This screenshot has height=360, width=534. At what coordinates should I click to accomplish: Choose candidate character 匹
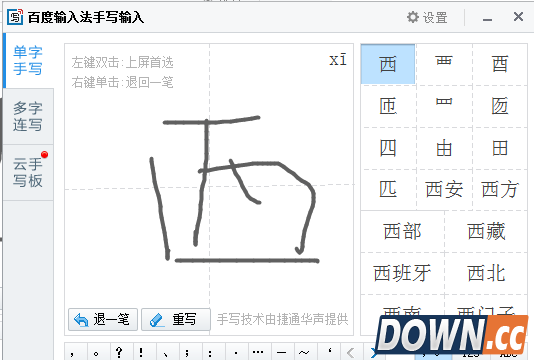point(388,189)
